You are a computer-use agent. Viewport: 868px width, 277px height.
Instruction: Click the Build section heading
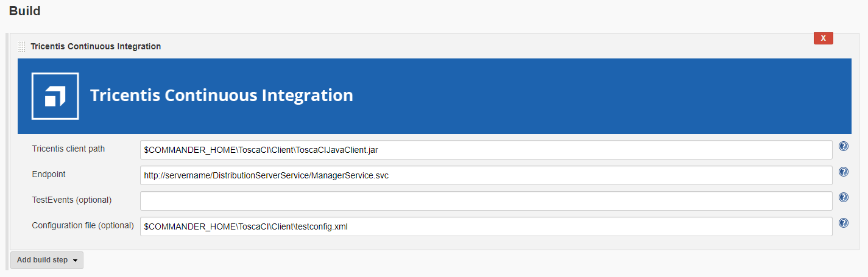[25, 10]
